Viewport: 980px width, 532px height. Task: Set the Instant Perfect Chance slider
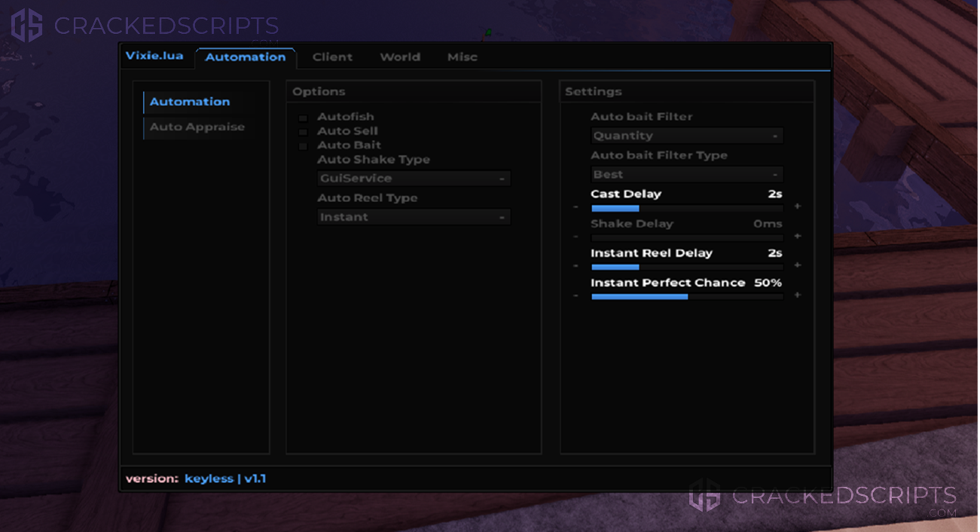[x=687, y=297]
